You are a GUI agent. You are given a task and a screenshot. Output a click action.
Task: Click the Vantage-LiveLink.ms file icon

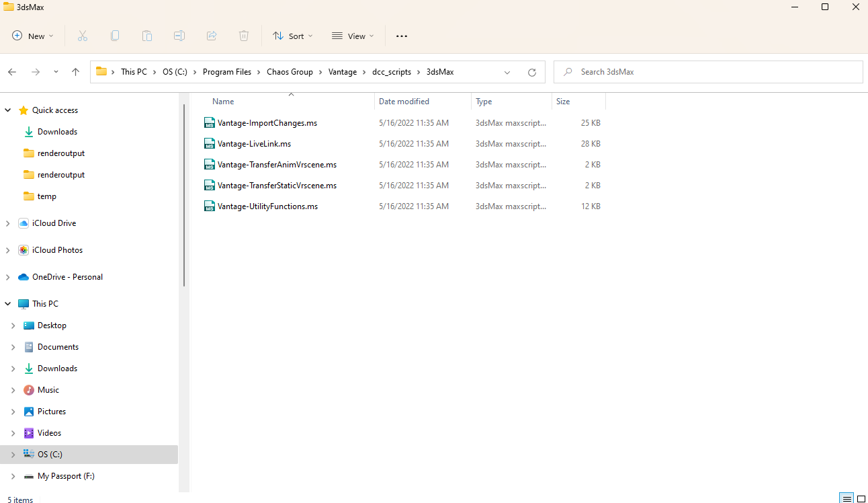point(210,144)
